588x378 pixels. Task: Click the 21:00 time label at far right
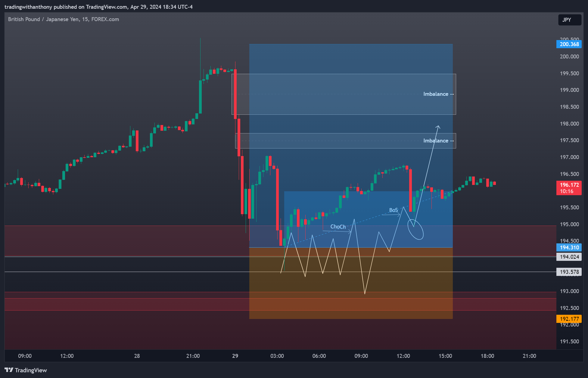(529, 356)
